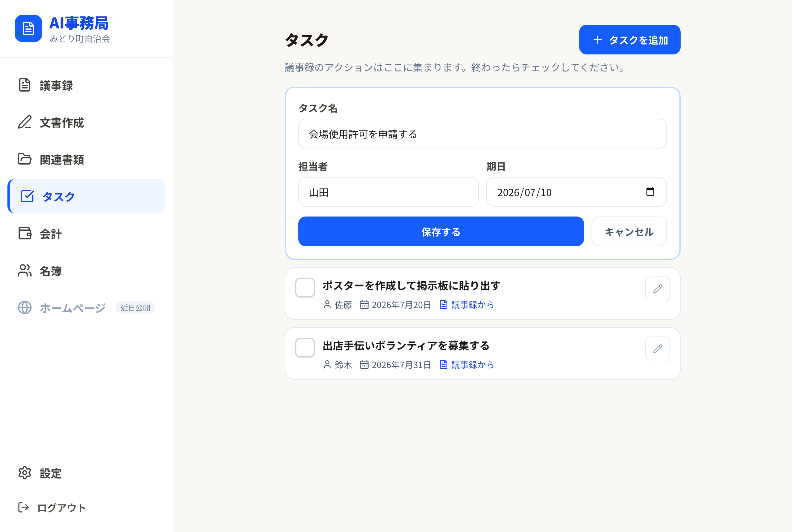Click the AI事務局 document logo icon

click(28, 28)
